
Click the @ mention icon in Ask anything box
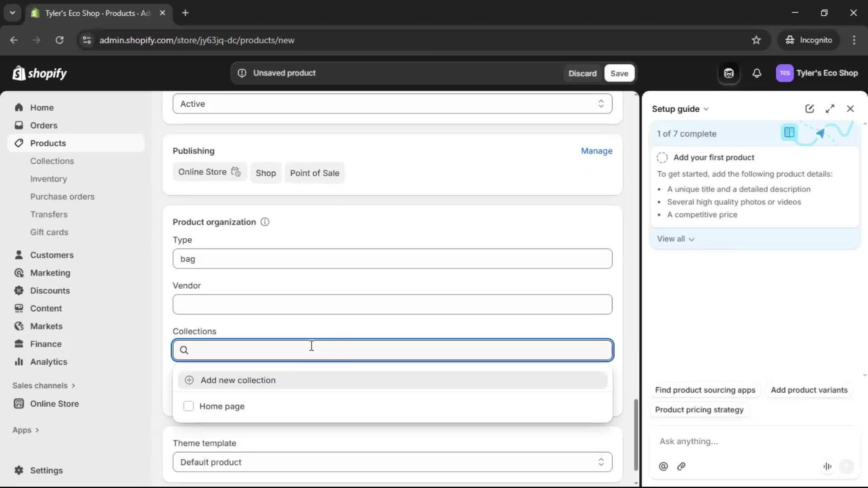click(663, 466)
